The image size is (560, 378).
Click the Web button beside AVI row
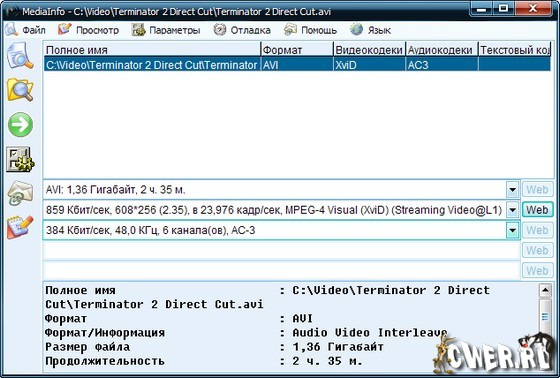click(537, 190)
